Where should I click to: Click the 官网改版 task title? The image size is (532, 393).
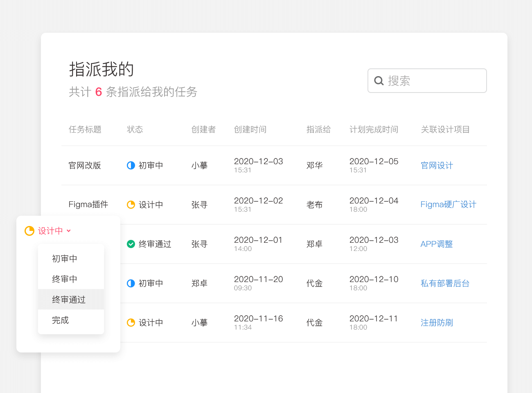(x=85, y=165)
